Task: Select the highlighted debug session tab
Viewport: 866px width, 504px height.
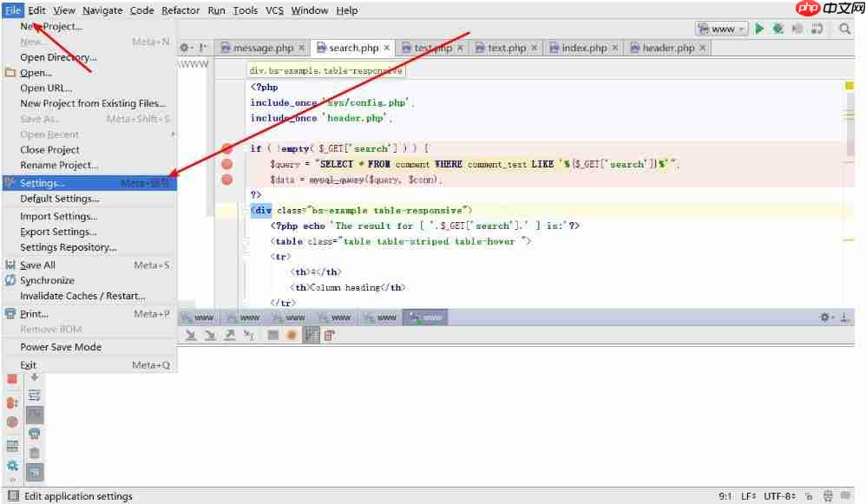Action: pyautogui.click(x=424, y=317)
